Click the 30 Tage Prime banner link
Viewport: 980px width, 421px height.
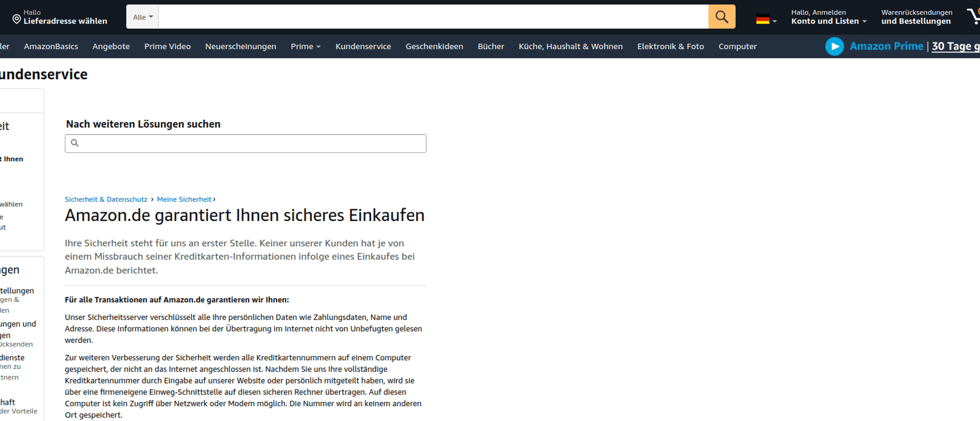(x=955, y=46)
